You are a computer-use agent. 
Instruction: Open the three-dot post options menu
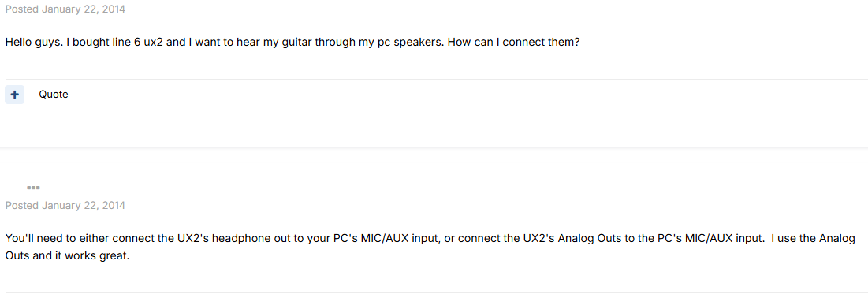click(x=33, y=188)
